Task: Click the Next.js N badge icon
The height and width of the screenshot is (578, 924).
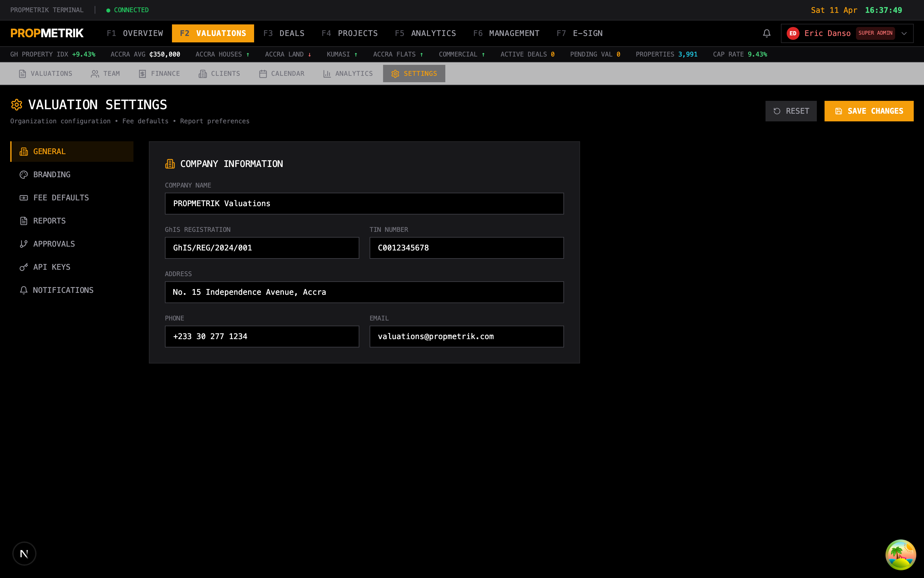Action: 24,554
